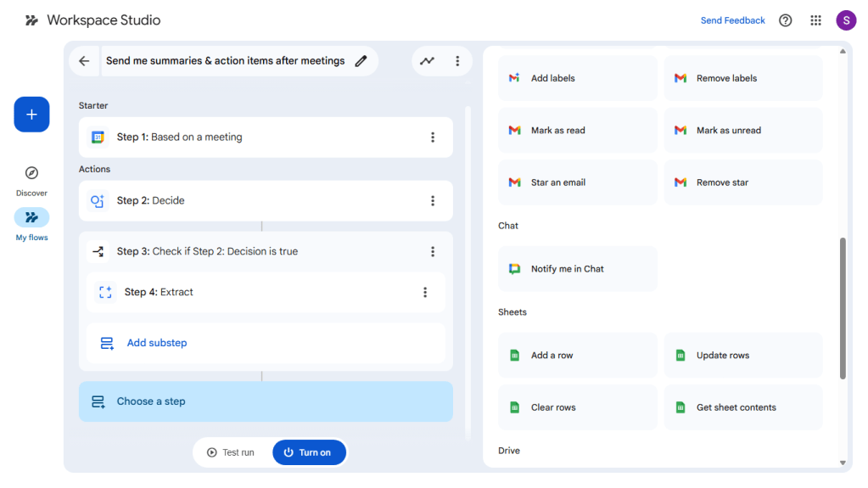
Task: Click the scrollbar up arrow in actions panel
Action: (x=843, y=51)
